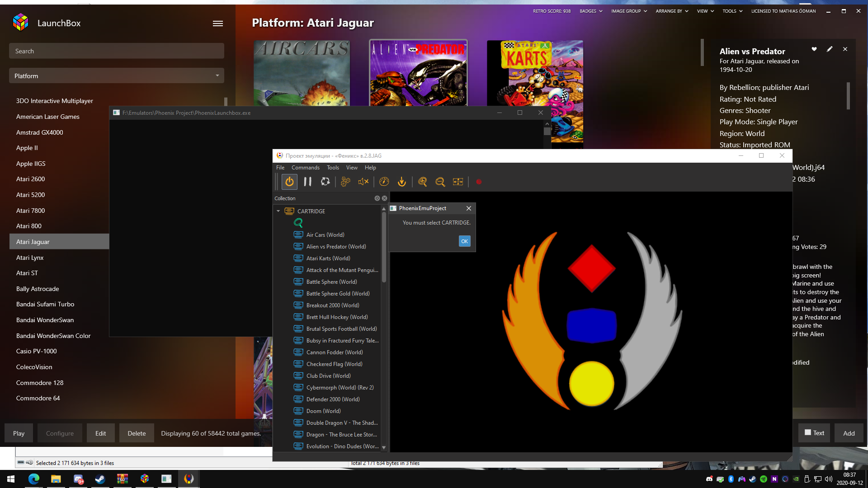Select Alien vs Predator (World) cartridge
The height and width of the screenshot is (488, 868).
tap(336, 247)
